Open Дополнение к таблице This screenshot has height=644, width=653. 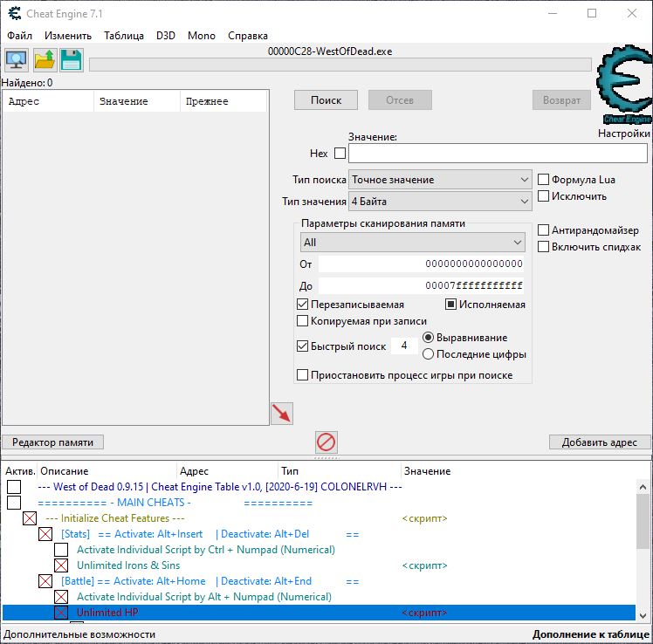(590, 634)
